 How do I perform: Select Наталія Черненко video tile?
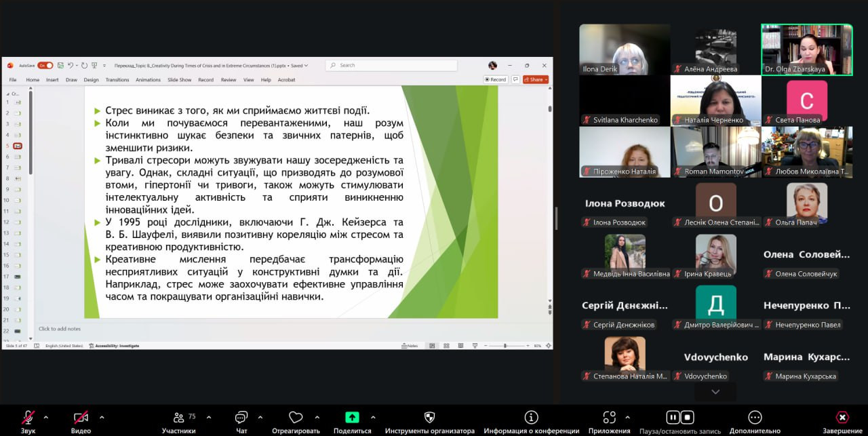[x=716, y=100]
